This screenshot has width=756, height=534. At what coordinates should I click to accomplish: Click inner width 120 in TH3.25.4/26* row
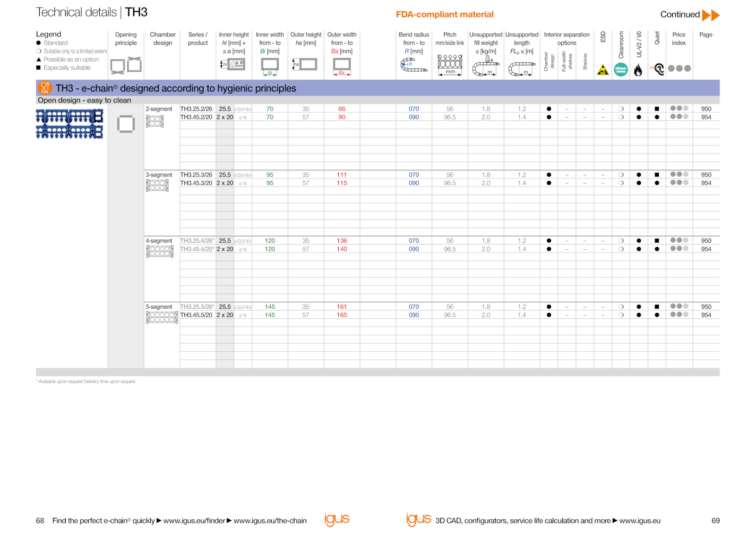tap(270, 241)
